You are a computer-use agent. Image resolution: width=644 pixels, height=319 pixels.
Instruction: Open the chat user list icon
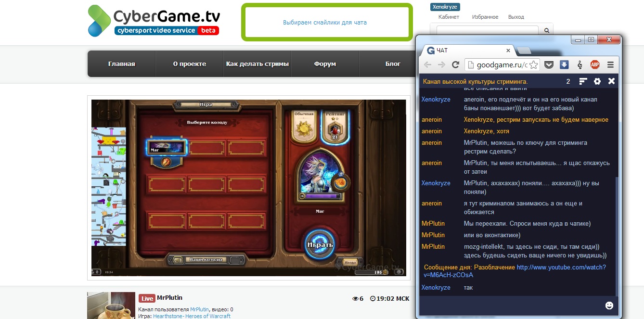pyautogui.click(x=583, y=81)
